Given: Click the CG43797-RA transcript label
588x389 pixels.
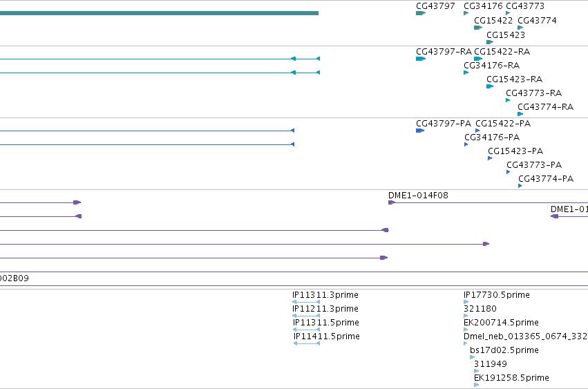Looking at the screenshot, I should point(444,52).
